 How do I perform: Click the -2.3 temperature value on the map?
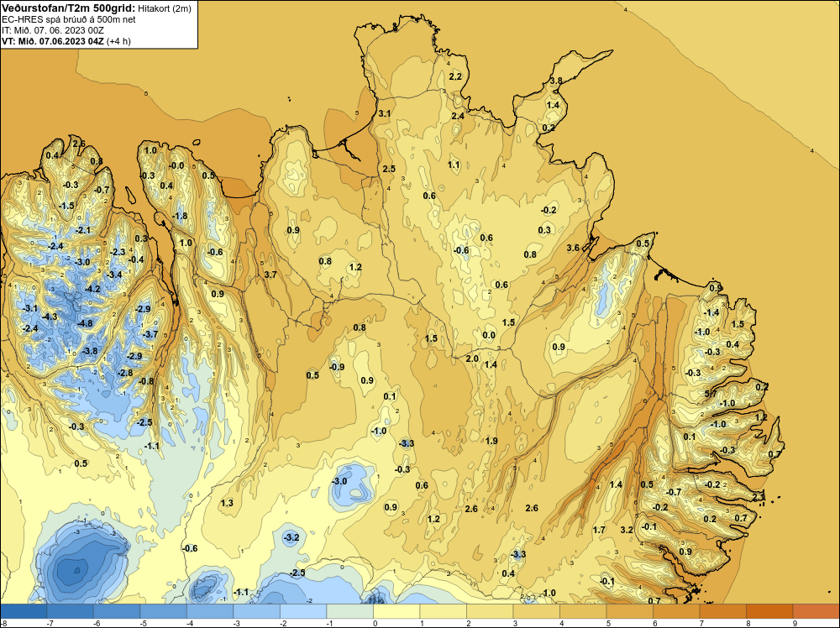[x=118, y=252]
